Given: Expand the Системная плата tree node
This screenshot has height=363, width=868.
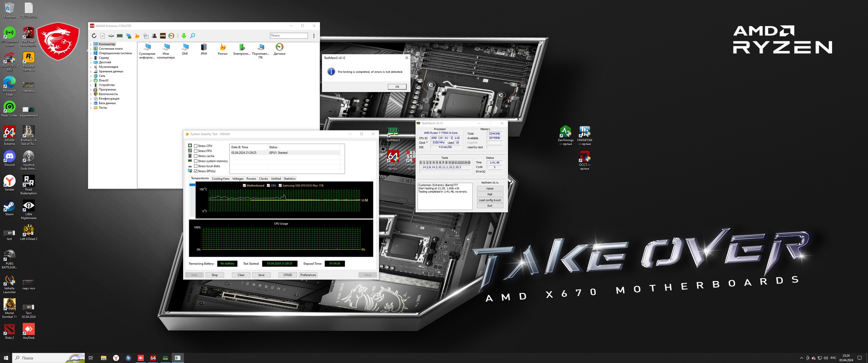Looking at the screenshot, I should click(91, 49).
